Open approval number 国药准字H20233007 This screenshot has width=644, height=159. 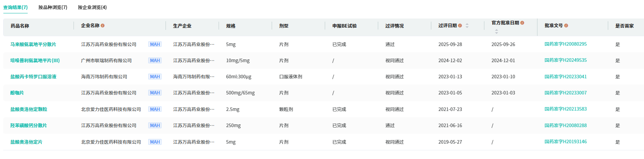click(x=565, y=92)
